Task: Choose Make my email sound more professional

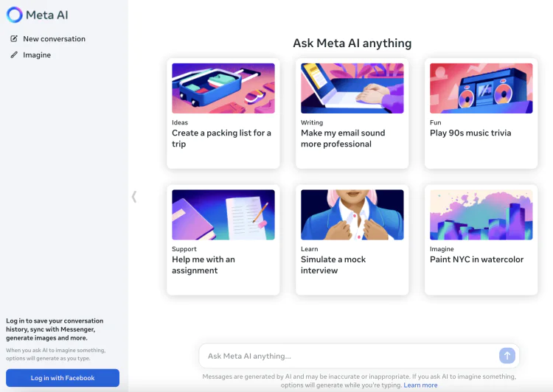Action: [x=343, y=139]
